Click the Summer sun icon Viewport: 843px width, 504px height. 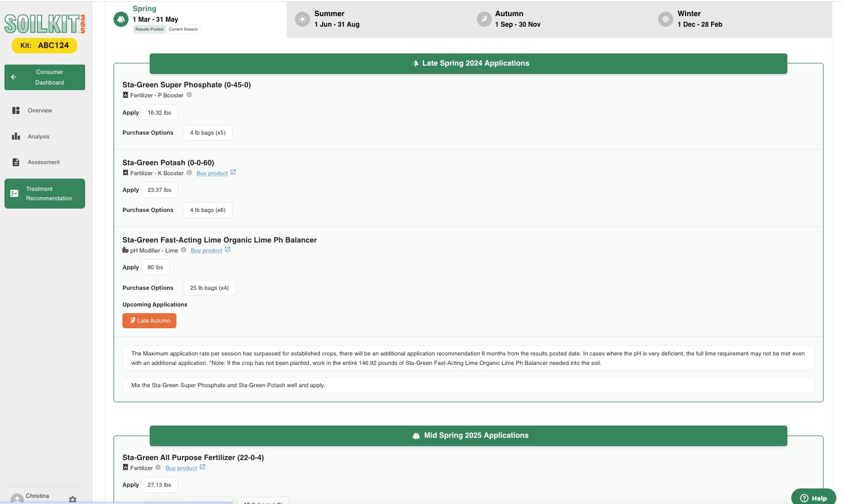pyautogui.click(x=302, y=19)
